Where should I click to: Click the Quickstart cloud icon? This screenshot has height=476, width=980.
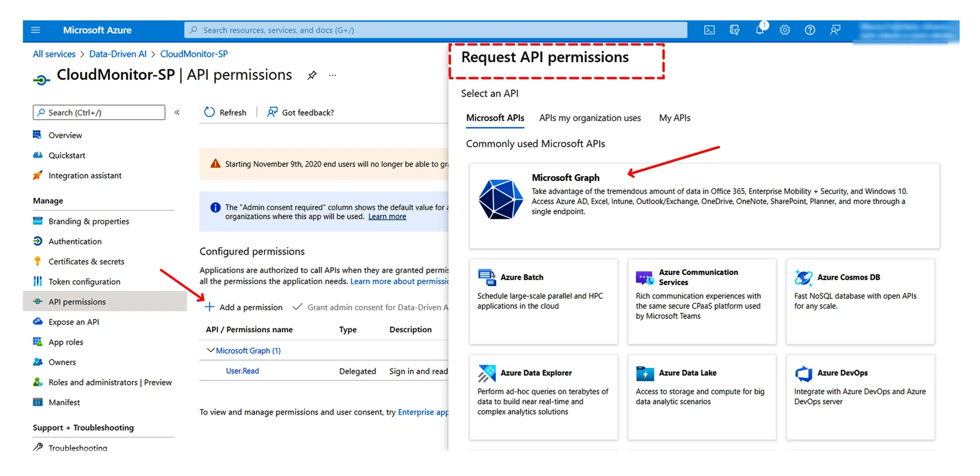click(x=38, y=155)
